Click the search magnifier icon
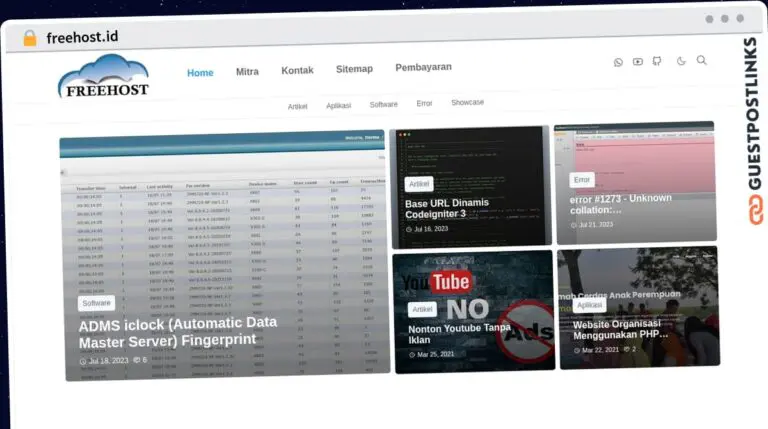768x429 pixels. 701,61
